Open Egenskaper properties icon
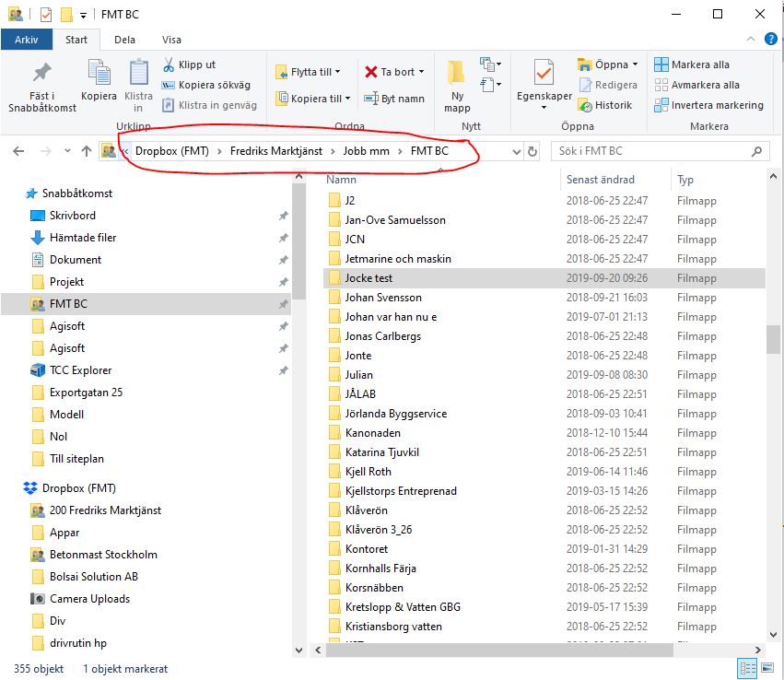Viewport: 784px width, 680px height. click(544, 73)
